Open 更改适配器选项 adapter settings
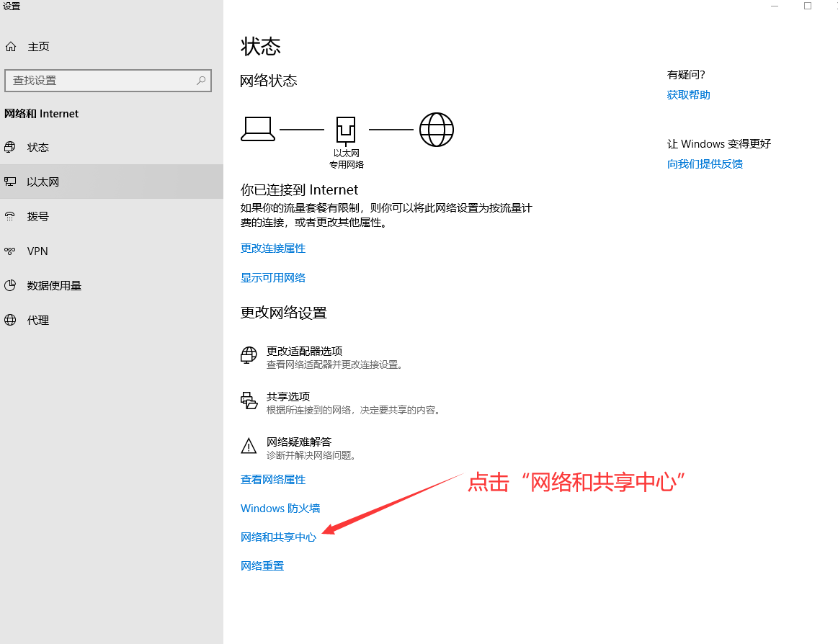 click(x=304, y=352)
